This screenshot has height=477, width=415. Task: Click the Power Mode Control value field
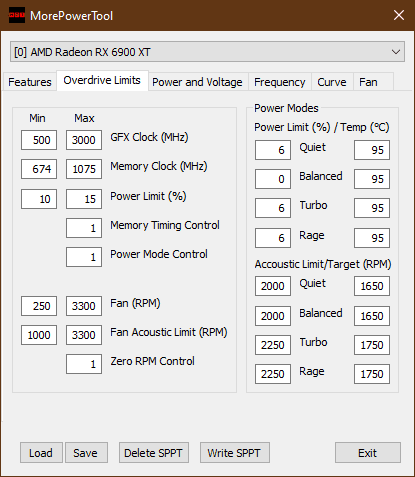click(84, 257)
